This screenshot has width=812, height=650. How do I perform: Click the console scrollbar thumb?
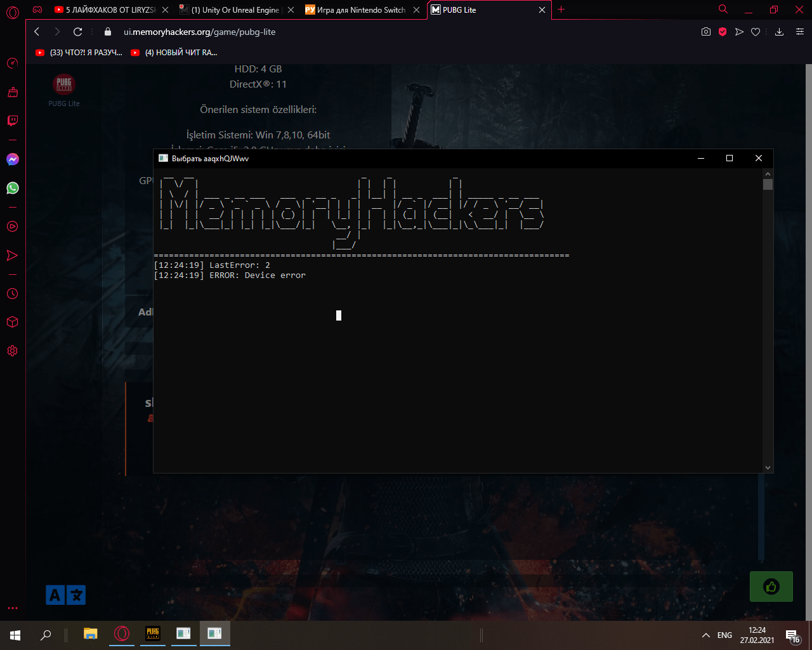click(768, 185)
